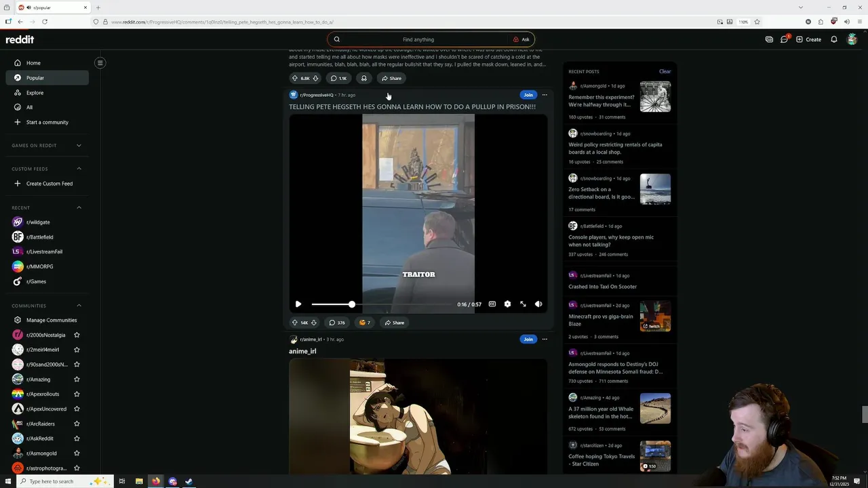Join r/anime_irl community

528,339
